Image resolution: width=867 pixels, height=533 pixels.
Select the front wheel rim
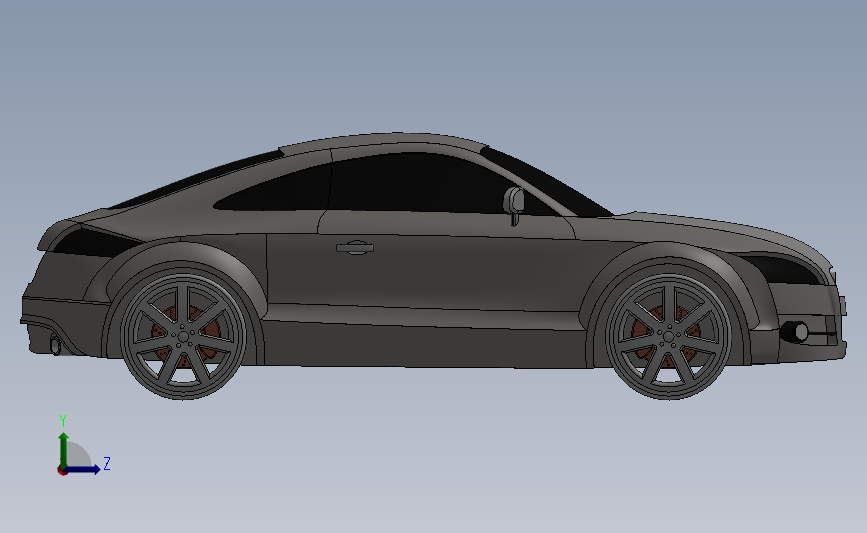coord(668,336)
